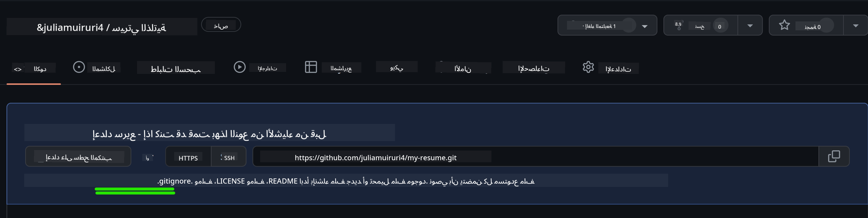Switch the clone URL to HTTPS
The height and width of the screenshot is (218, 868).
(188, 158)
